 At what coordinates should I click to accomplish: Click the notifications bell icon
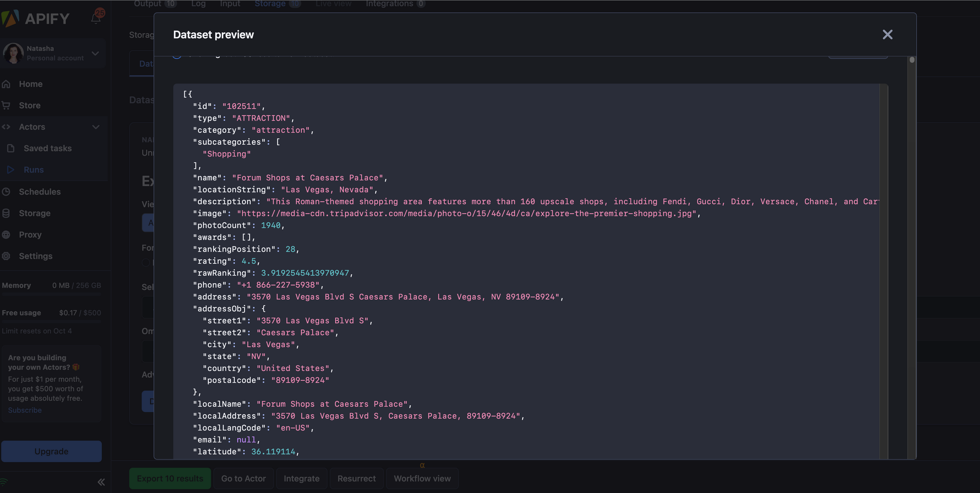click(x=96, y=19)
